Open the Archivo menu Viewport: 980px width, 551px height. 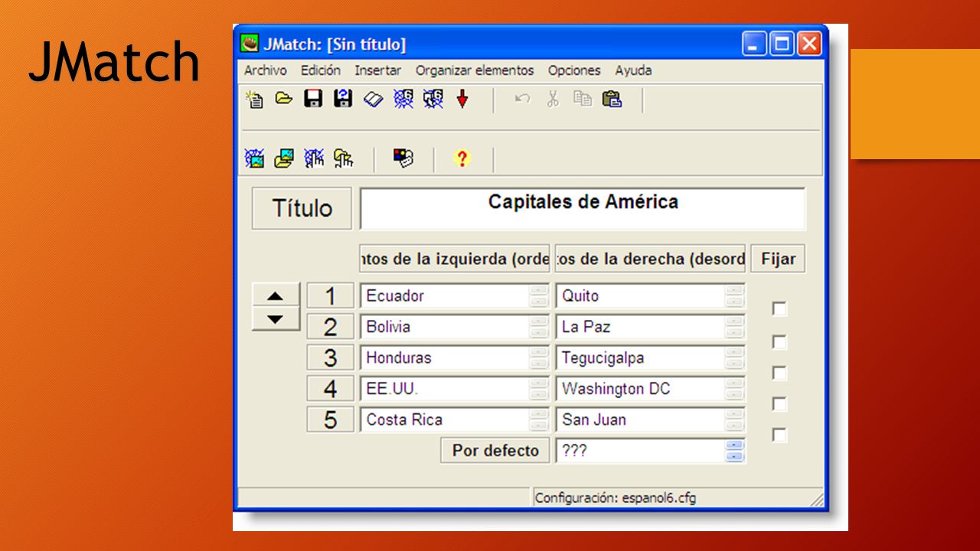(266, 70)
